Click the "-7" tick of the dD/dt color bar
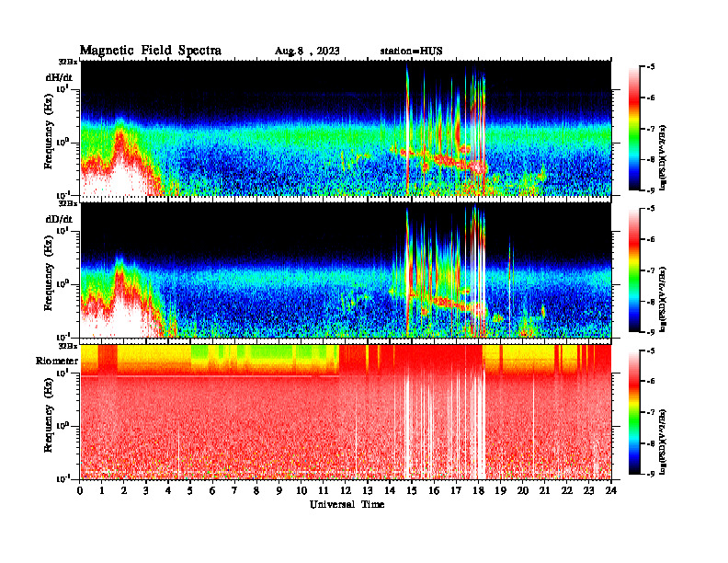 tap(651, 270)
